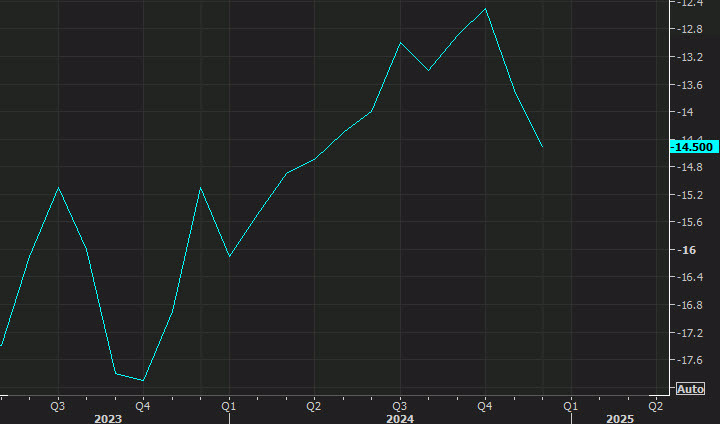Click the line's lowest trough at Q4 2023
Image resolution: width=720 pixels, height=424 pixels.
point(143,380)
